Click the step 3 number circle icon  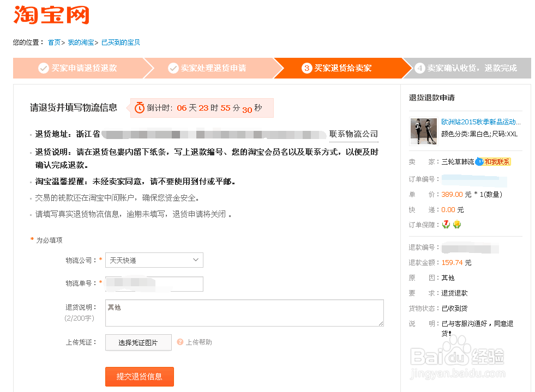tap(306, 68)
